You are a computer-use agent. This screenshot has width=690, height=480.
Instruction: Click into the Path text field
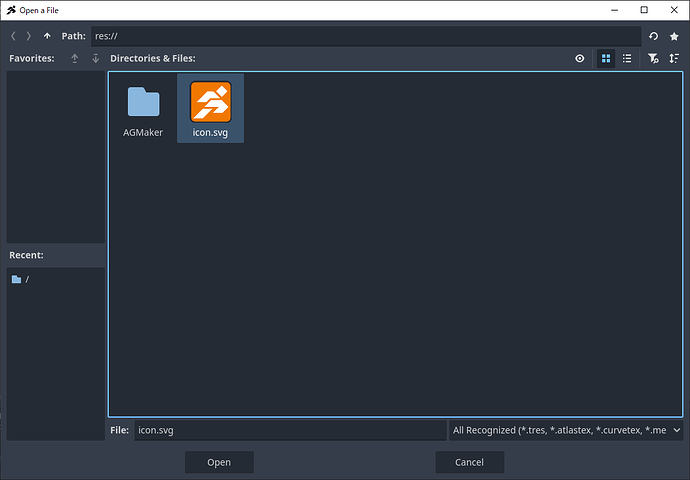click(365, 36)
